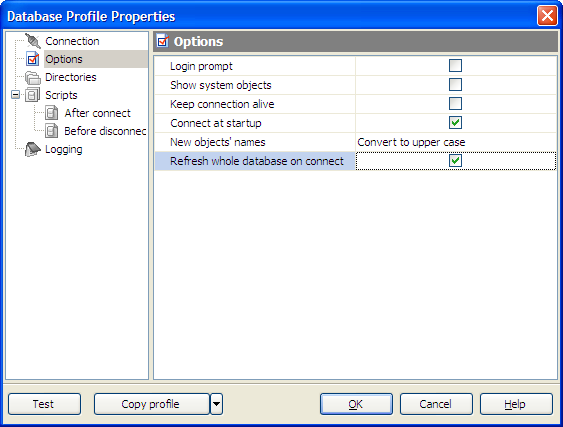Select the Connect at startup label

pyautogui.click(x=216, y=123)
